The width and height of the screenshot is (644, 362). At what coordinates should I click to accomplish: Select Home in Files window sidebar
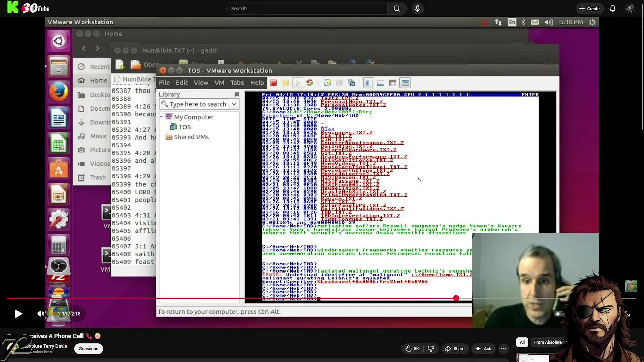(x=93, y=80)
